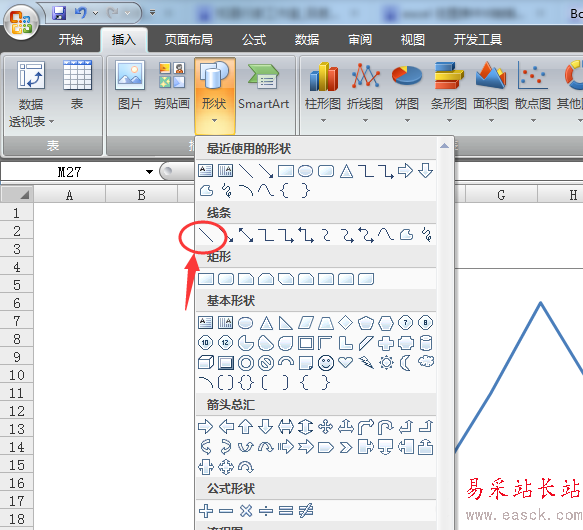Select the moon shape
Image resolution: width=583 pixels, height=530 pixels.
click(405, 363)
